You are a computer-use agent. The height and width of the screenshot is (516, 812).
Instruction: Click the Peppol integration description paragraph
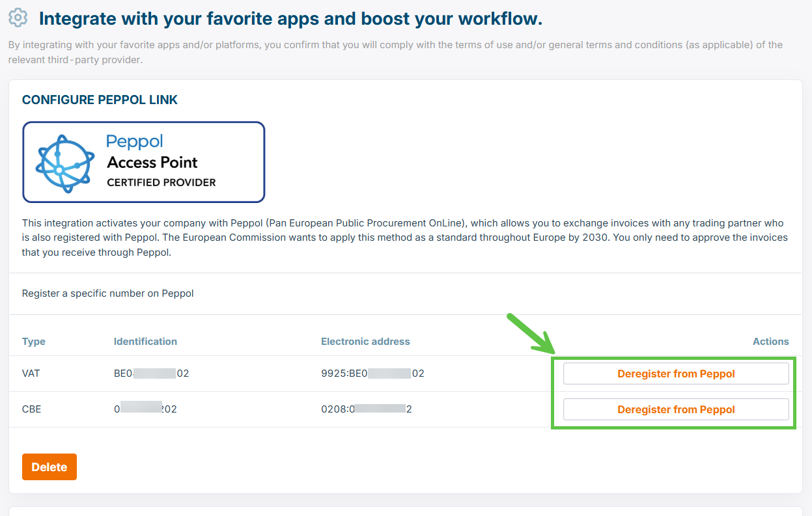point(405,238)
